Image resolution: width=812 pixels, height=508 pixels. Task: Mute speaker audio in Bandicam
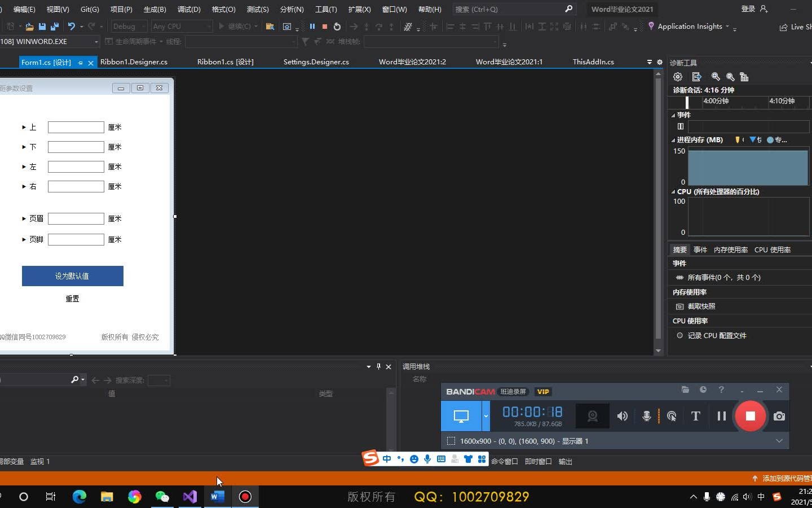(623, 416)
